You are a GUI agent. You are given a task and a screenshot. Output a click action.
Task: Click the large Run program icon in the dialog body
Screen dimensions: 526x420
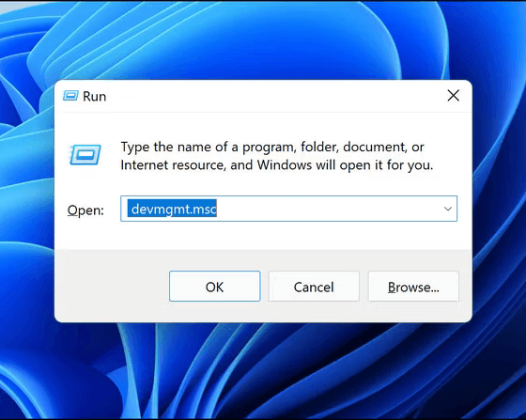click(85, 155)
